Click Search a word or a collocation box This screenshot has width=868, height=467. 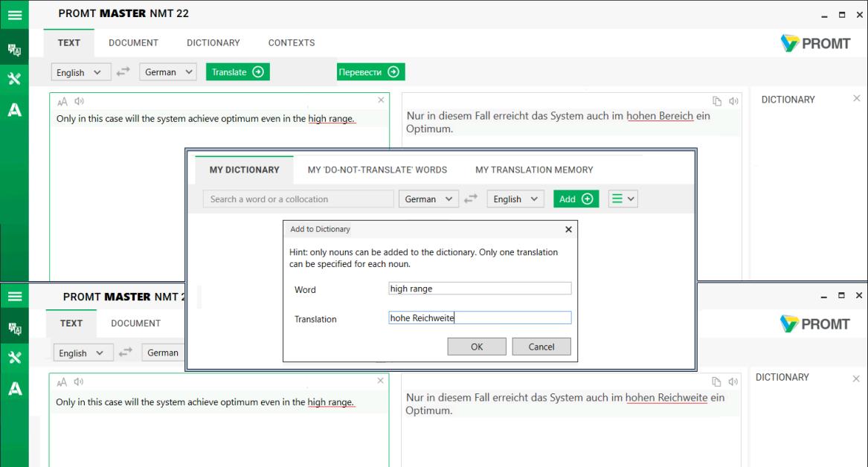point(298,199)
